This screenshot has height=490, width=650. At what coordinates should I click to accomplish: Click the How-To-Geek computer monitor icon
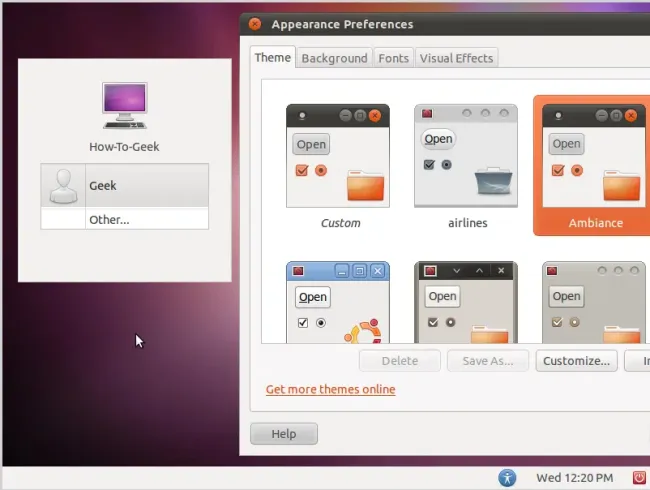pyautogui.click(x=124, y=106)
